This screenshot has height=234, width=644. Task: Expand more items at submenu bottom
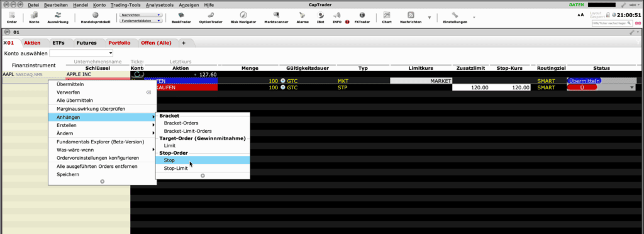[203, 175]
